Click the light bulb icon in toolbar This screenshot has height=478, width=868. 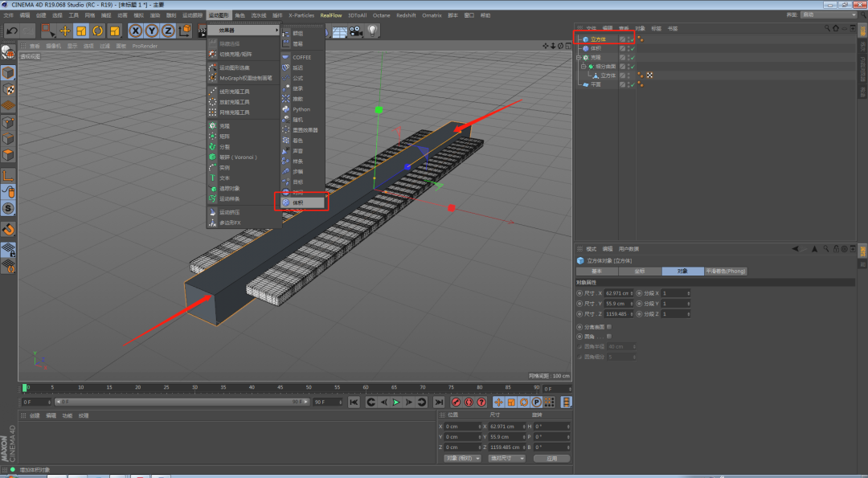click(x=373, y=31)
